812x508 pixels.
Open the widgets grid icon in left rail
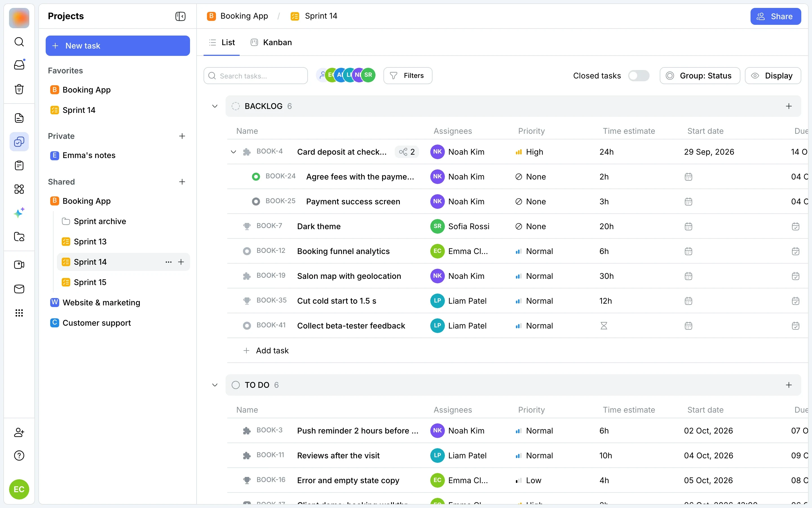19,189
